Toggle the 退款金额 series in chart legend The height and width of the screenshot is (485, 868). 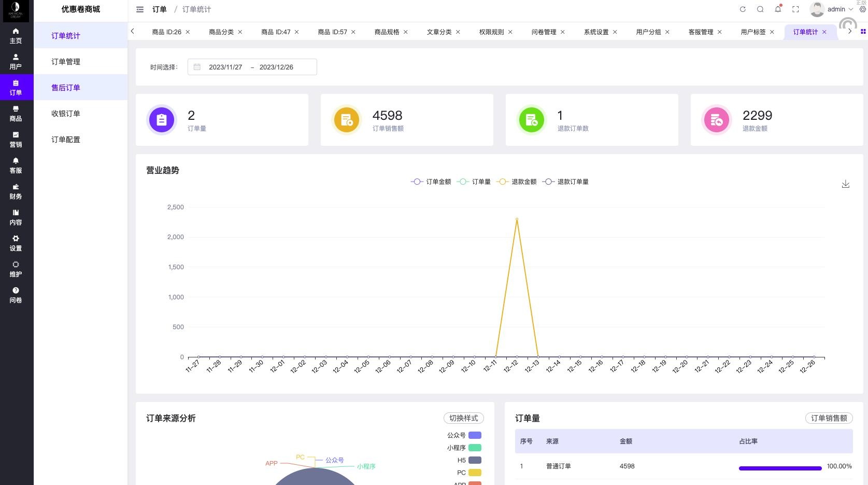pyautogui.click(x=517, y=182)
